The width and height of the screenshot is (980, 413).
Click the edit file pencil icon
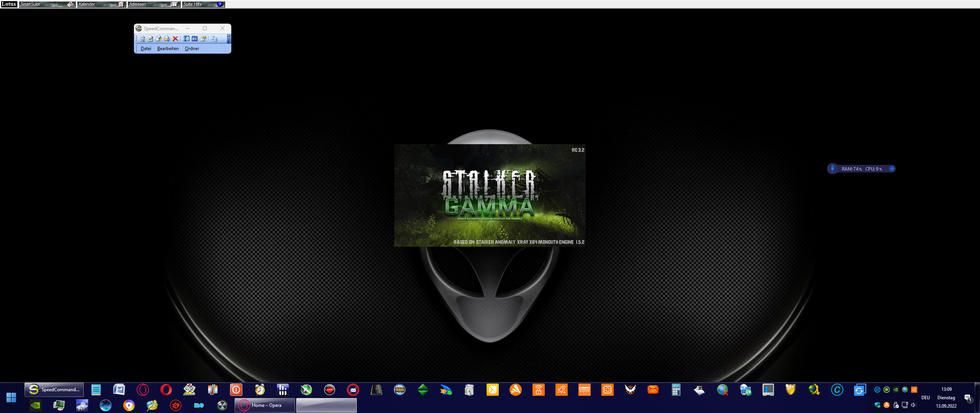[x=150, y=39]
